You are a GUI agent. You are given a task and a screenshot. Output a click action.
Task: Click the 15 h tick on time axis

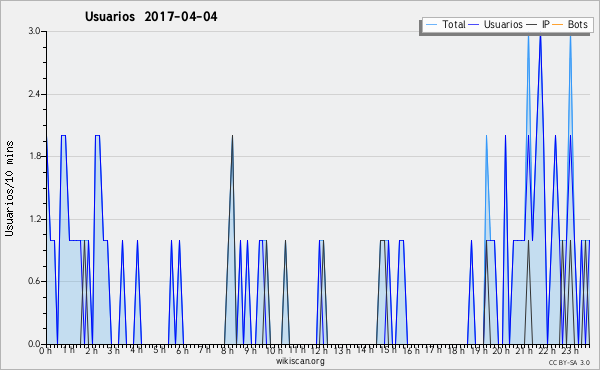[x=387, y=350]
